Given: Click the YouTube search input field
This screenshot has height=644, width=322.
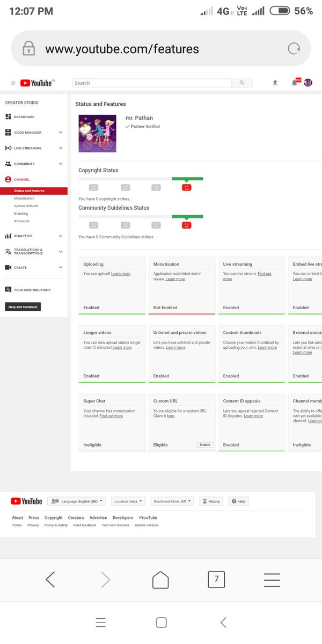Looking at the screenshot, I should pos(152,83).
